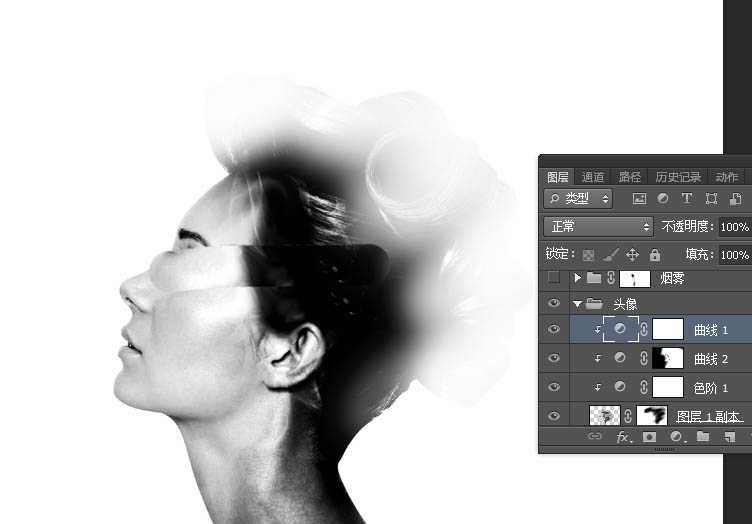Click the lock all padlock icon
The height and width of the screenshot is (524, 752).
654,255
